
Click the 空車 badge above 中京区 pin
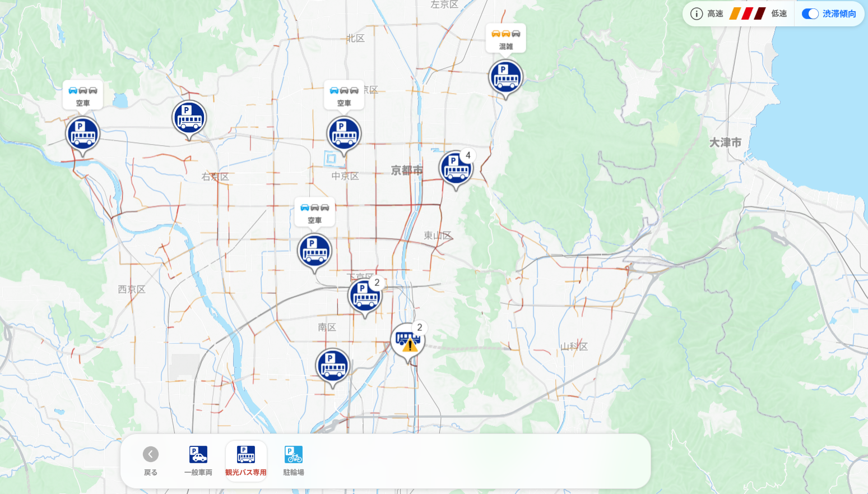[344, 95]
